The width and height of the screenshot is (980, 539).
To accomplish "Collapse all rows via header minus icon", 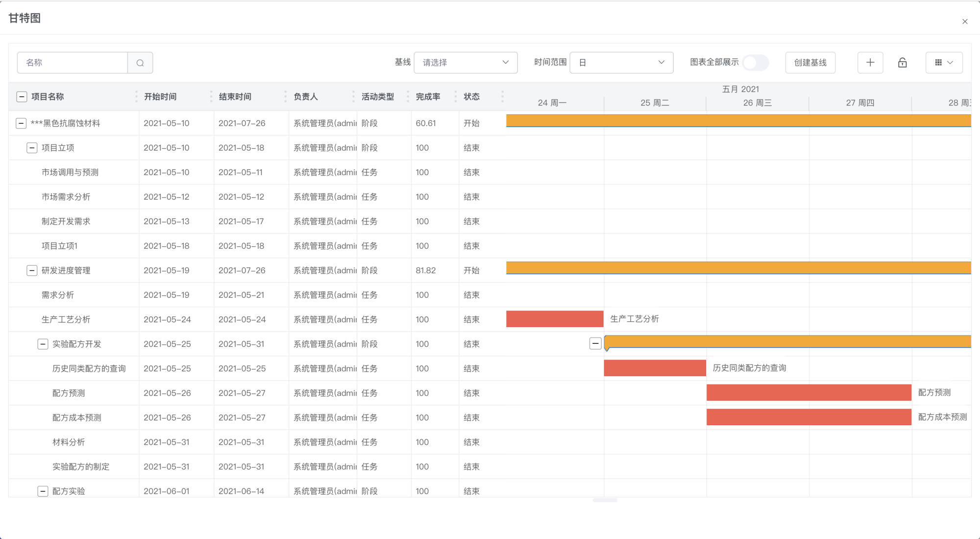I will point(22,97).
